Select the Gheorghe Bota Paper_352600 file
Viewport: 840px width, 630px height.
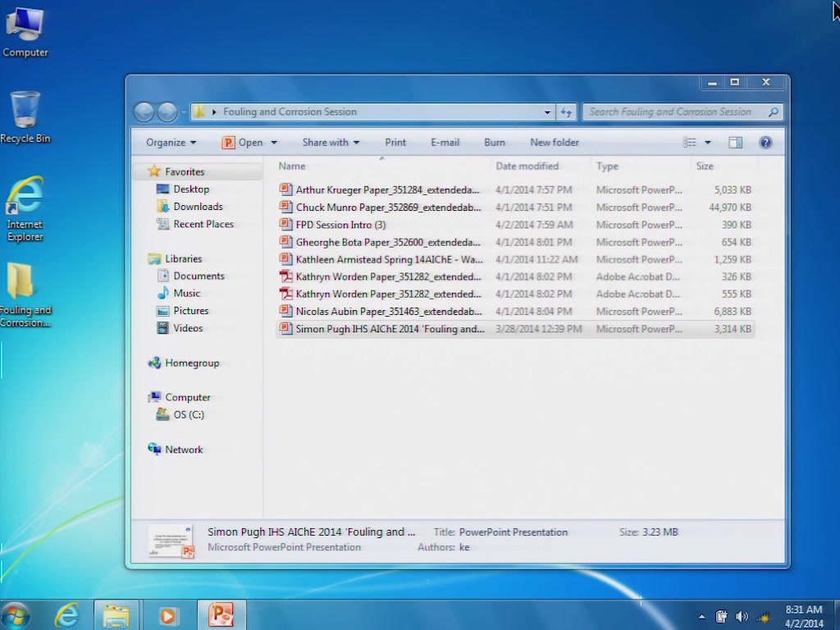pos(515,242)
